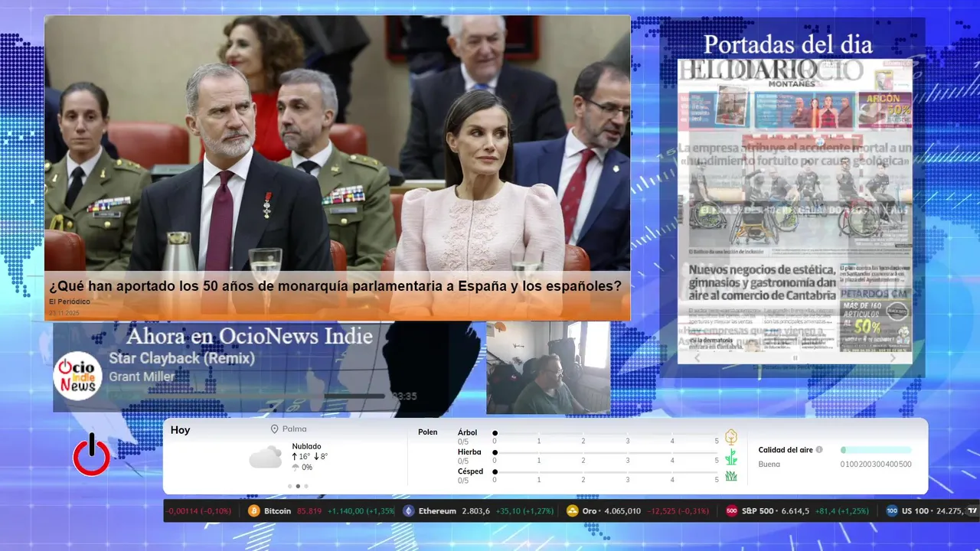Click the Ethereum price 2.803,6
The width and height of the screenshot is (980, 551).
pos(475,511)
